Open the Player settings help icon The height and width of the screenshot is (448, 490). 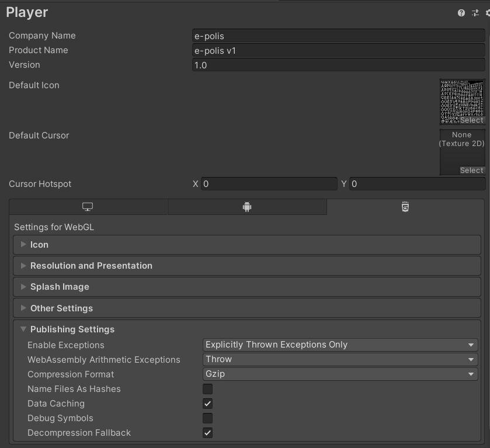(x=461, y=13)
